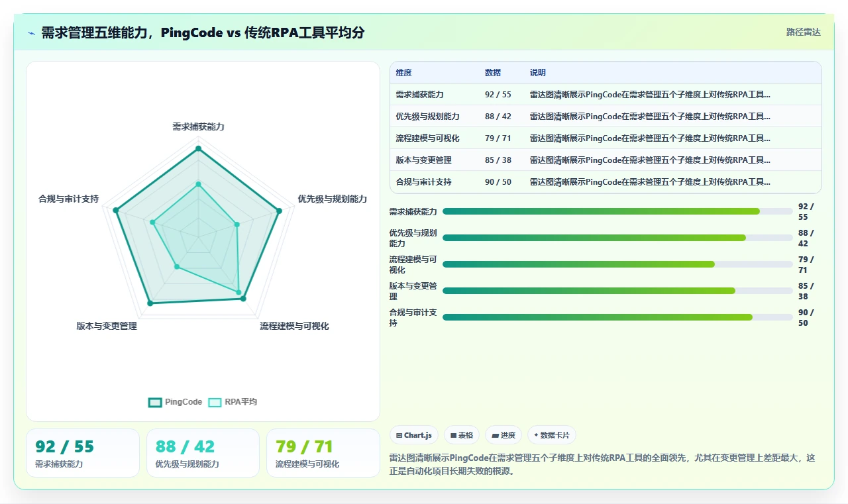Click the summary paragraph below the tags
The height and width of the screenshot is (504, 848).
(x=602, y=465)
